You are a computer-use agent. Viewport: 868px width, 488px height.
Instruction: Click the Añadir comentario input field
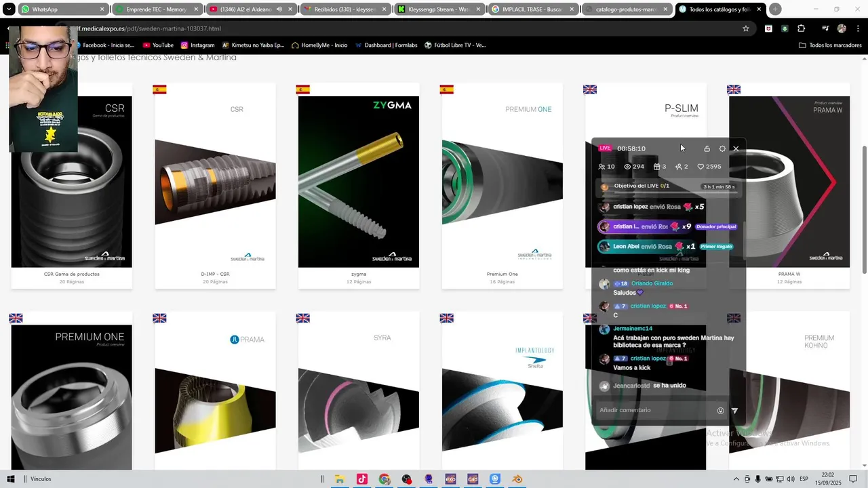[654, 410]
